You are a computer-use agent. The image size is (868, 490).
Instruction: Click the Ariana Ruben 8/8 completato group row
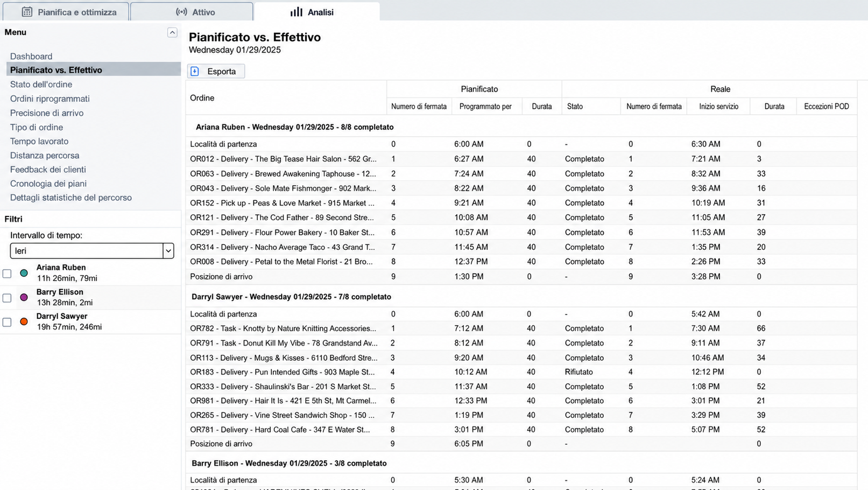(521, 127)
